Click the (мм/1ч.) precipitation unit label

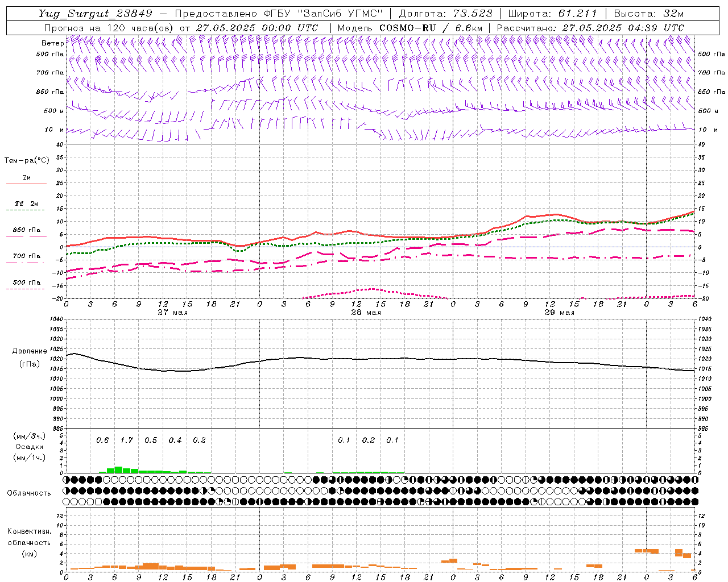[x=30, y=458]
